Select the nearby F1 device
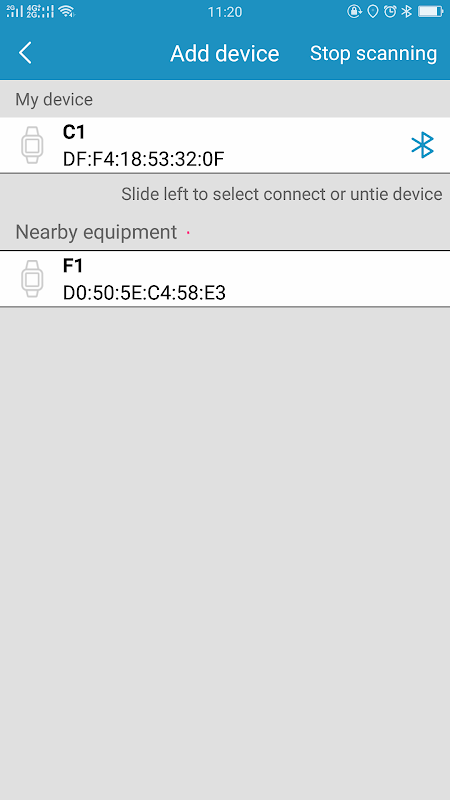Screen dimensions: 450x800 (225, 279)
